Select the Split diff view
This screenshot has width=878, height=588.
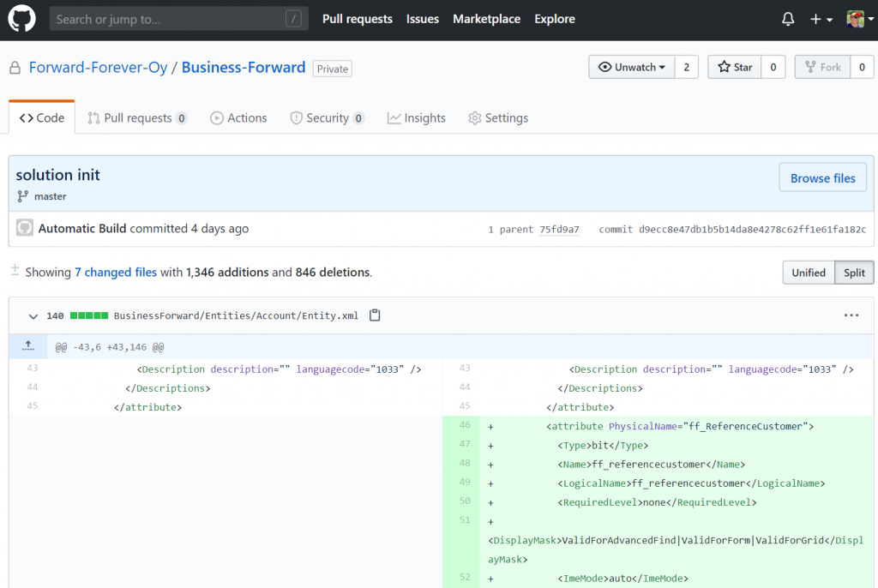tap(854, 273)
